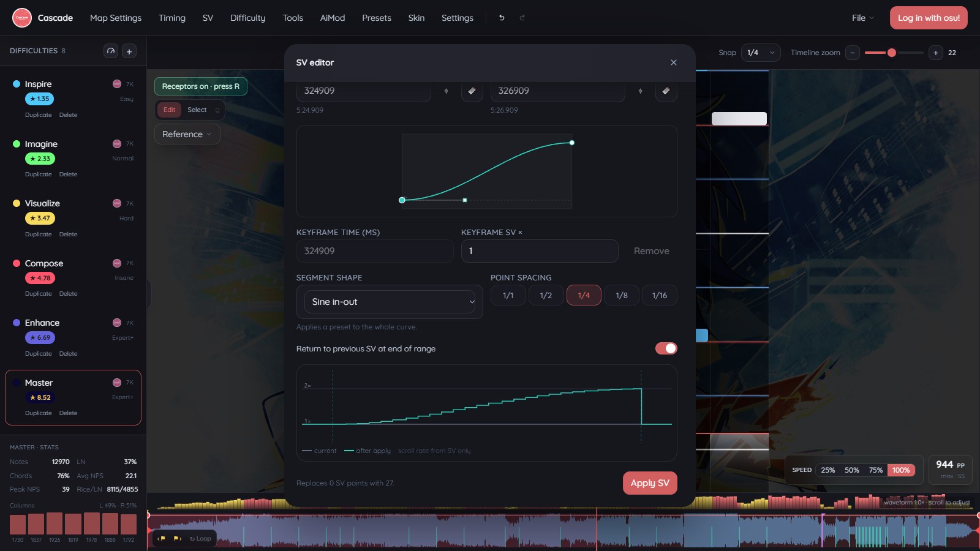Image resolution: width=980 pixels, height=551 pixels.
Task: Click the end time eraser icon
Action: (666, 91)
